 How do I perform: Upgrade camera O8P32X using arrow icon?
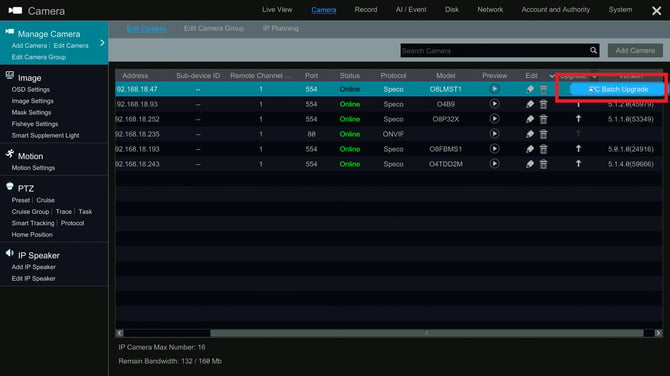pyautogui.click(x=578, y=119)
